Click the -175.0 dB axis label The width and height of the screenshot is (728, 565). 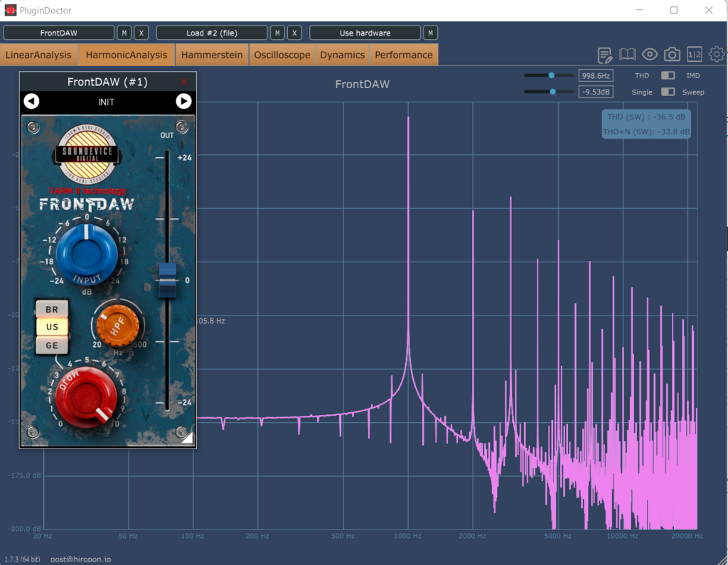[25, 475]
